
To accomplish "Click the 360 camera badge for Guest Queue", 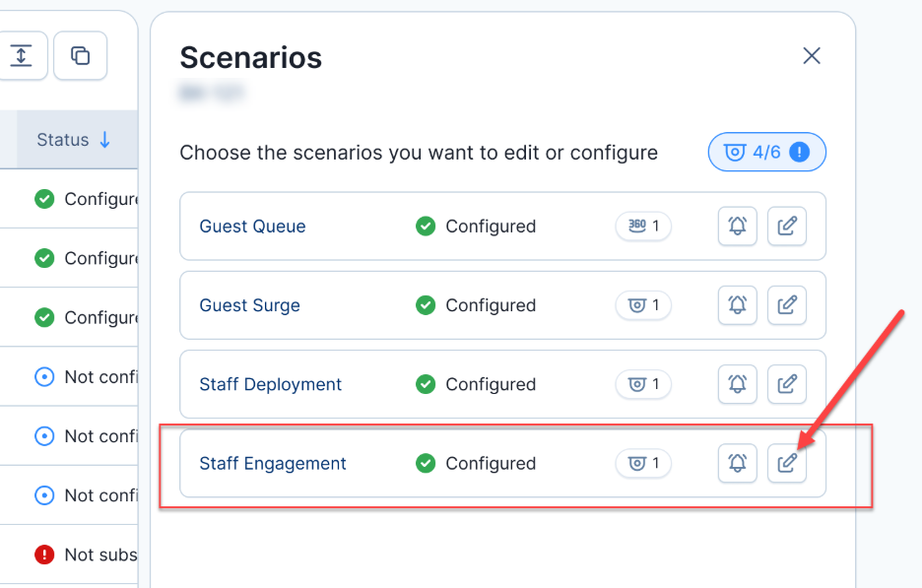I will pos(643,227).
